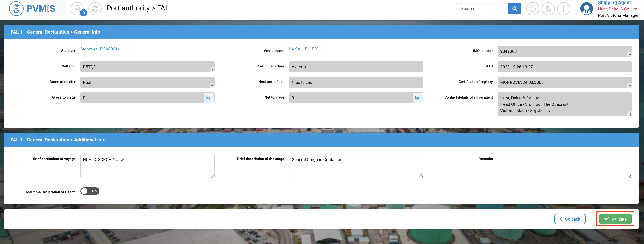This screenshot has width=644, height=244.
Task: Click the Shipping Agent profile title
Action: tap(614, 3)
